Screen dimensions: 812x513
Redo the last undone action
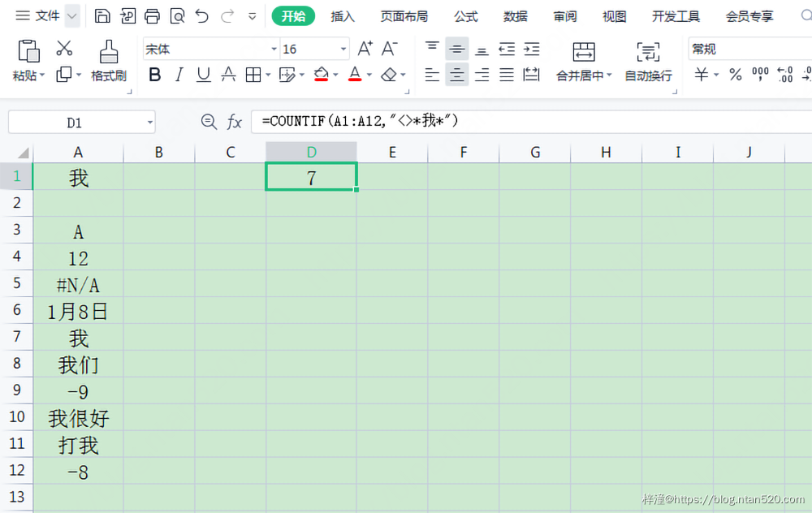tap(227, 16)
